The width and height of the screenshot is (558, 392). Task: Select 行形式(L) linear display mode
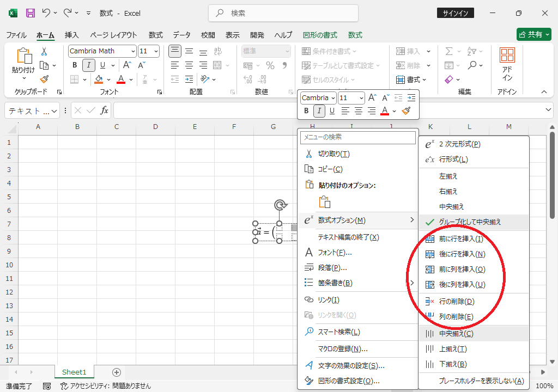point(474,160)
